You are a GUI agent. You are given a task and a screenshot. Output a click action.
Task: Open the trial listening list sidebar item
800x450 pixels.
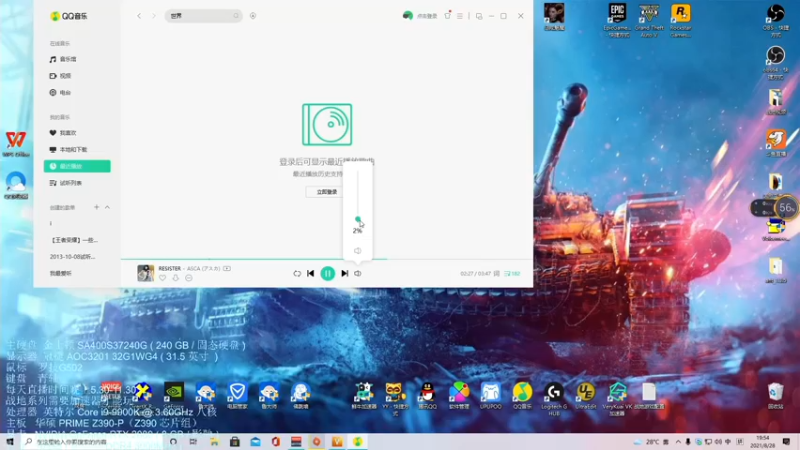pyautogui.click(x=66, y=183)
